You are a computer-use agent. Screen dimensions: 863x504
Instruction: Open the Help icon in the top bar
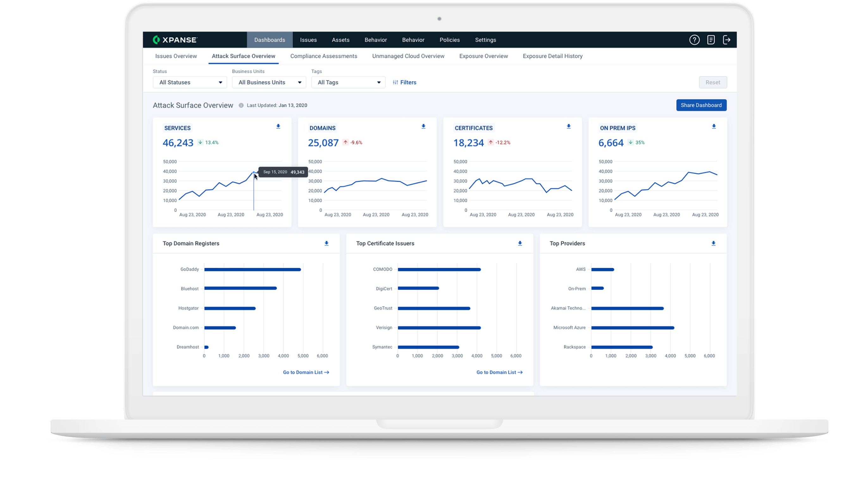694,40
